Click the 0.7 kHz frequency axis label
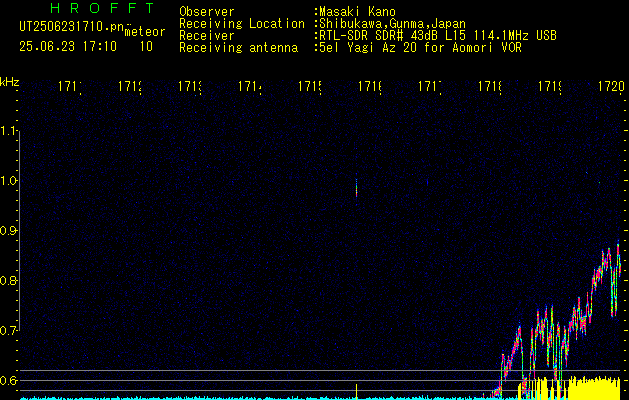 tap(9, 330)
